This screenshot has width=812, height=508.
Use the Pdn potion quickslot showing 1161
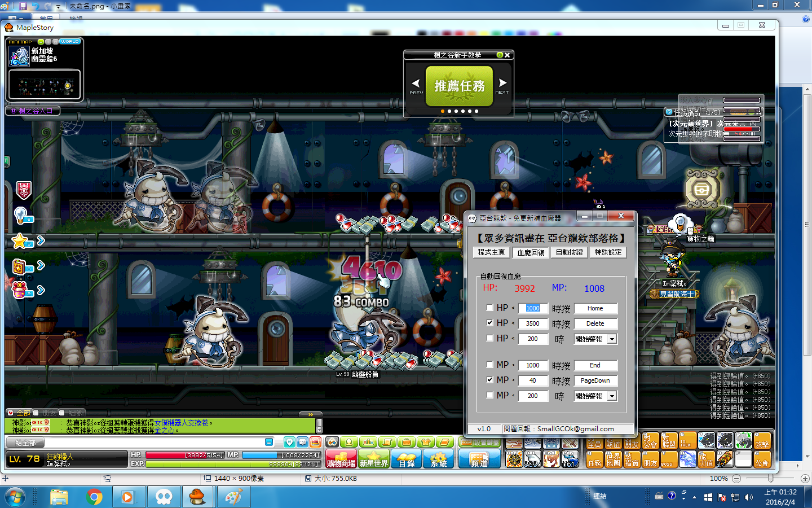coord(570,459)
